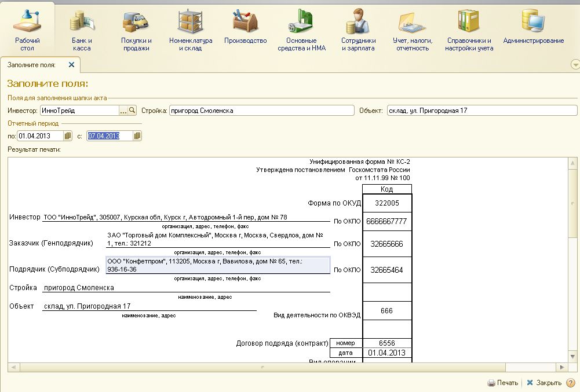Go to Покупки и продажи section
Screen dimensions: 580x392
pyautogui.click(x=136, y=30)
